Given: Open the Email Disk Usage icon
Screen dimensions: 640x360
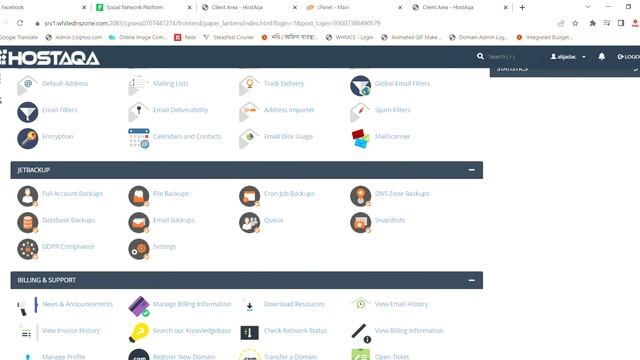Looking at the screenshot, I should (x=249, y=138).
